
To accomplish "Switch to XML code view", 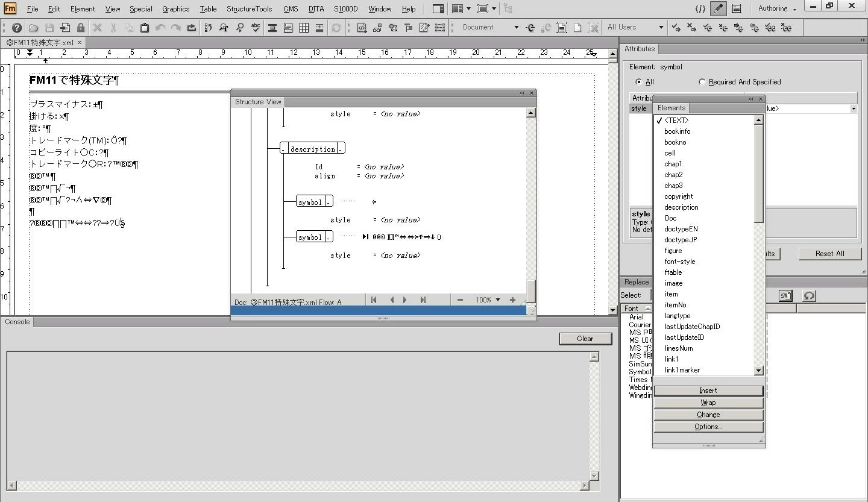I will [700, 9].
